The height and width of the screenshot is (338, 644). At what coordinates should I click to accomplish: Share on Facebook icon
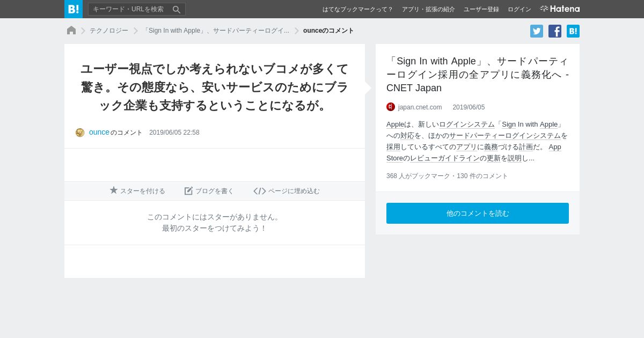pyautogui.click(x=555, y=31)
